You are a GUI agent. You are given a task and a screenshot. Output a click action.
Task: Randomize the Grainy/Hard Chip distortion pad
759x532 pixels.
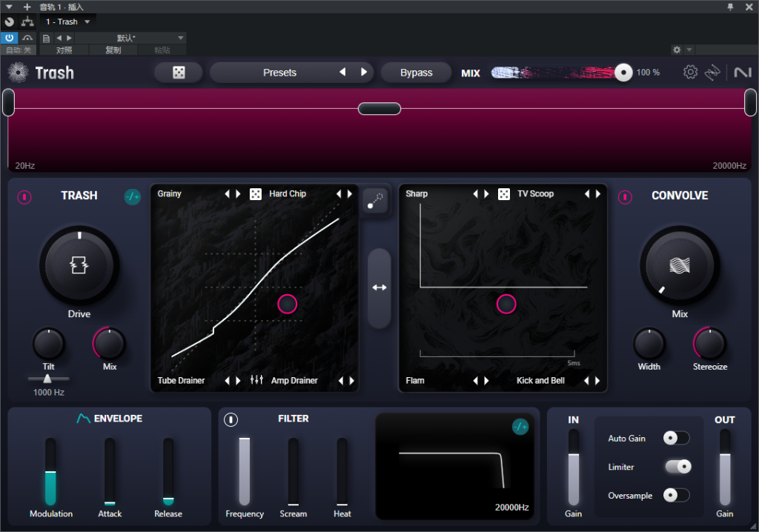pyautogui.click(x=256, y=194)
